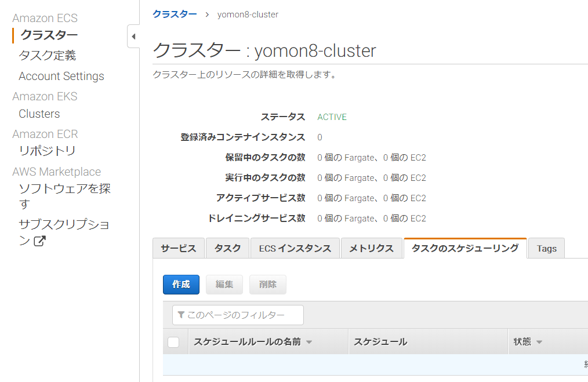
Task: Go to クラスター breadcrumb link
Action: (175, 14)
